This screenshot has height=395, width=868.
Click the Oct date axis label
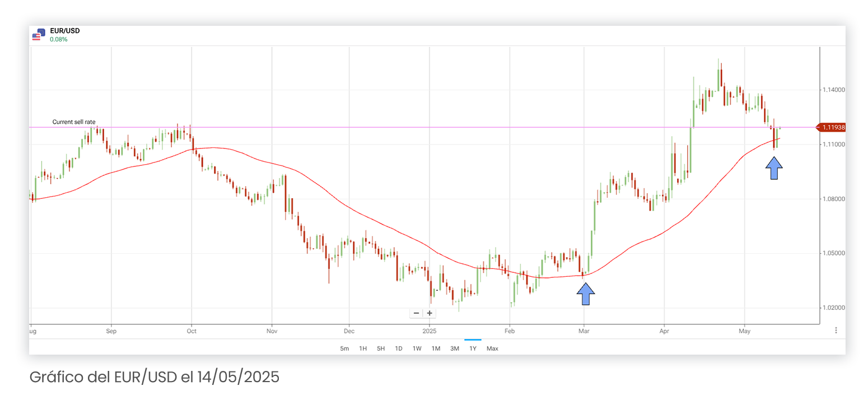pyautogui.click(x=192, y=331)
